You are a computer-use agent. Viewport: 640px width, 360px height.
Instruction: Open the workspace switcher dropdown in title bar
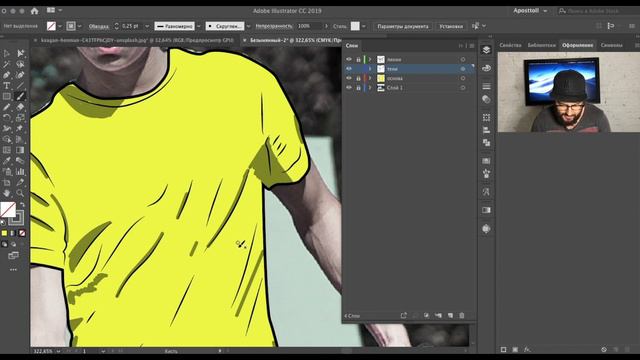pyautogui.click(x=54, y=10)
